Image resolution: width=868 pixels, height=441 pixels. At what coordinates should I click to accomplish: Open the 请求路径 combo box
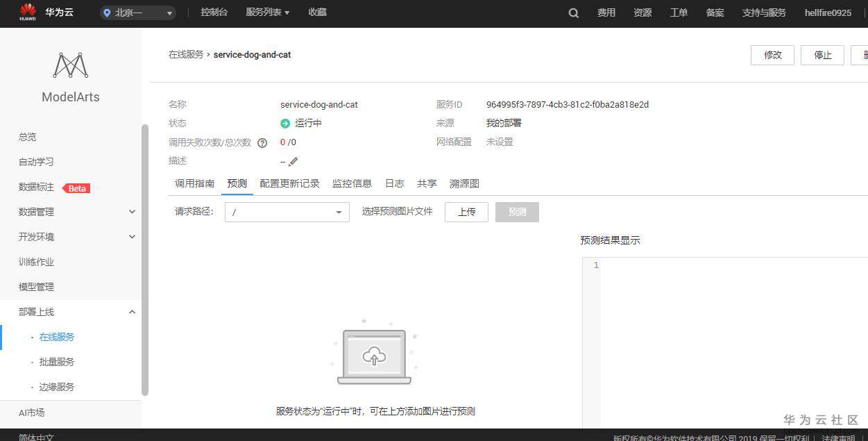click(287, 213)
